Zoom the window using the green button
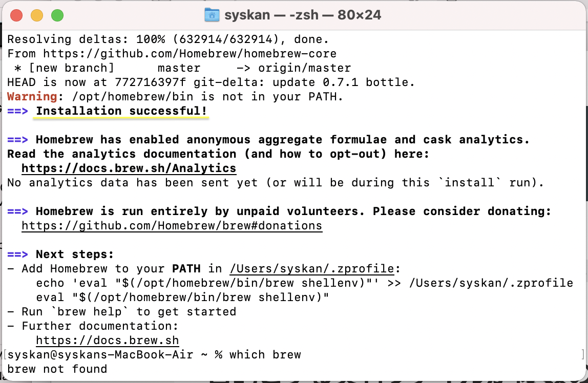Screen dimensions: 588x383 [x=57, y=15]
